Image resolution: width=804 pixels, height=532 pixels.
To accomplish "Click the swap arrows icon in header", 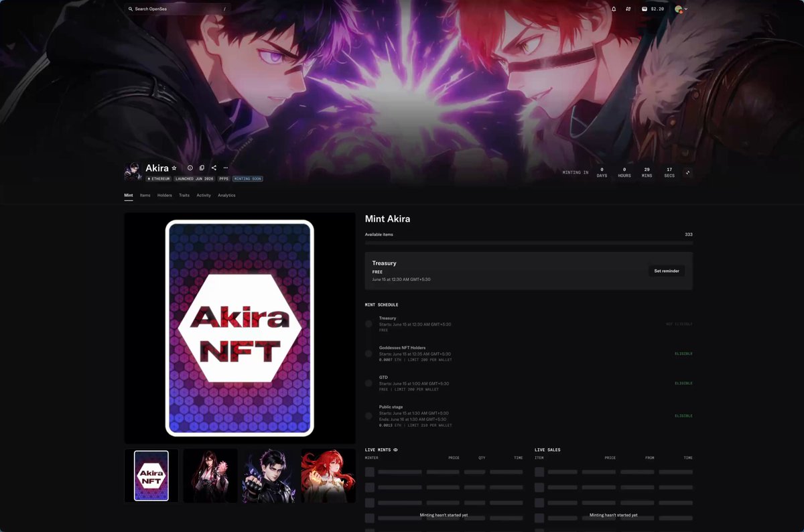I will point(628,9).
